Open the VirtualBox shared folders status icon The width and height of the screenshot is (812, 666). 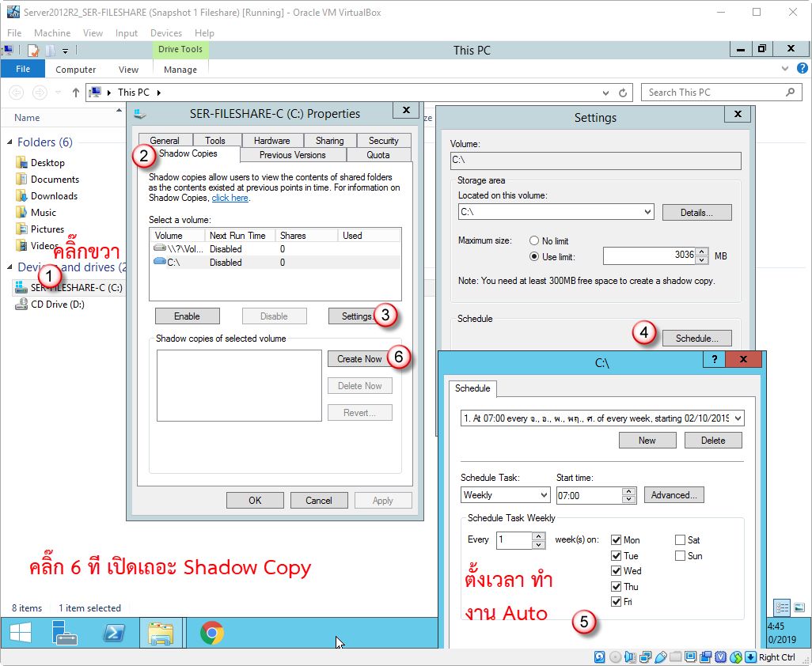(674, 657)
